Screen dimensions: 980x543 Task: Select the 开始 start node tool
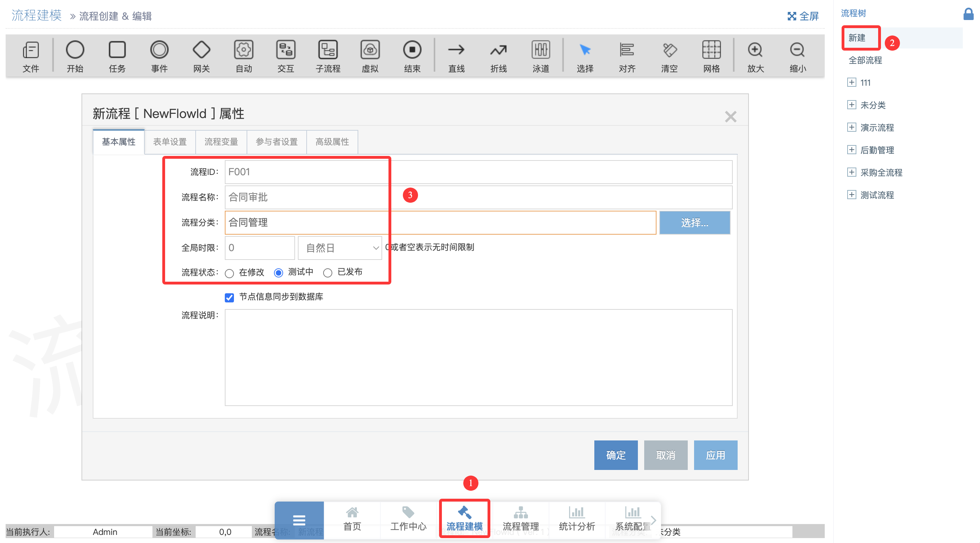point(75,57)
